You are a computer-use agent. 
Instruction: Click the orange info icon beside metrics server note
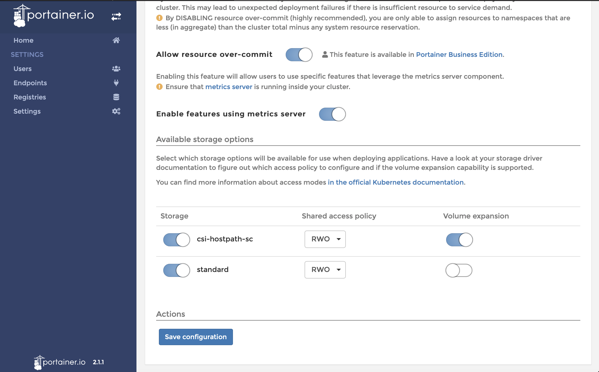coord(159,87)
